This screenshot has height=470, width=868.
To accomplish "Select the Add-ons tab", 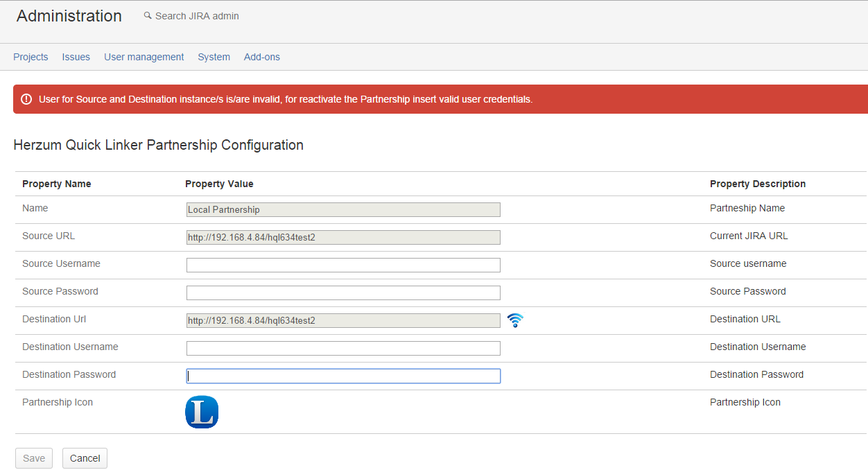I will pyautogui.click(x=262, y=57).
